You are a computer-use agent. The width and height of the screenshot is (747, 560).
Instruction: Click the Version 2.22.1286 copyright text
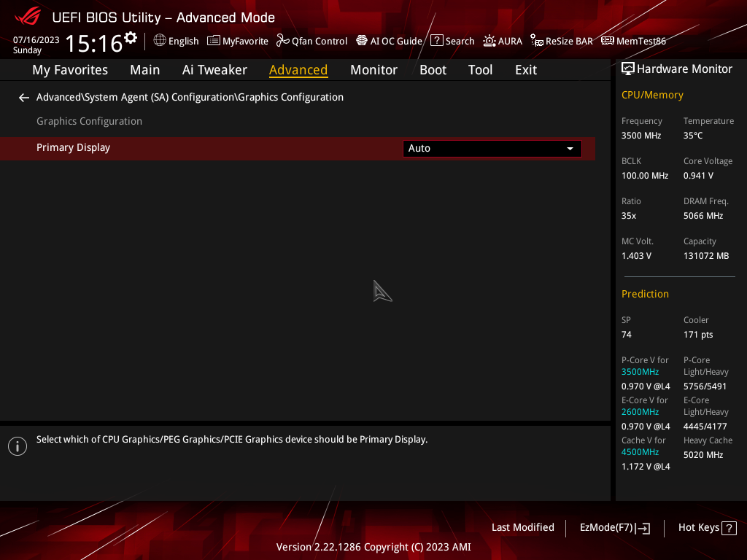point(373,547)
